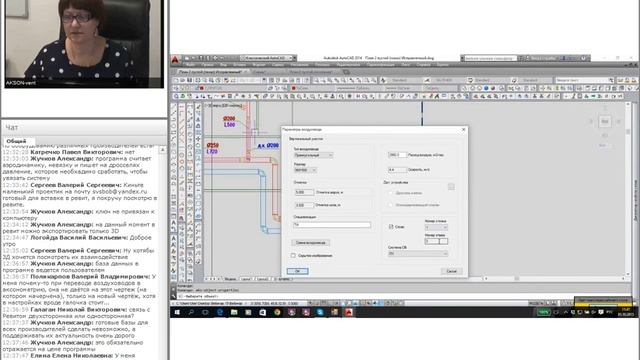
Task: Click the presenter webcam video
Action: [x=84, y=44]
